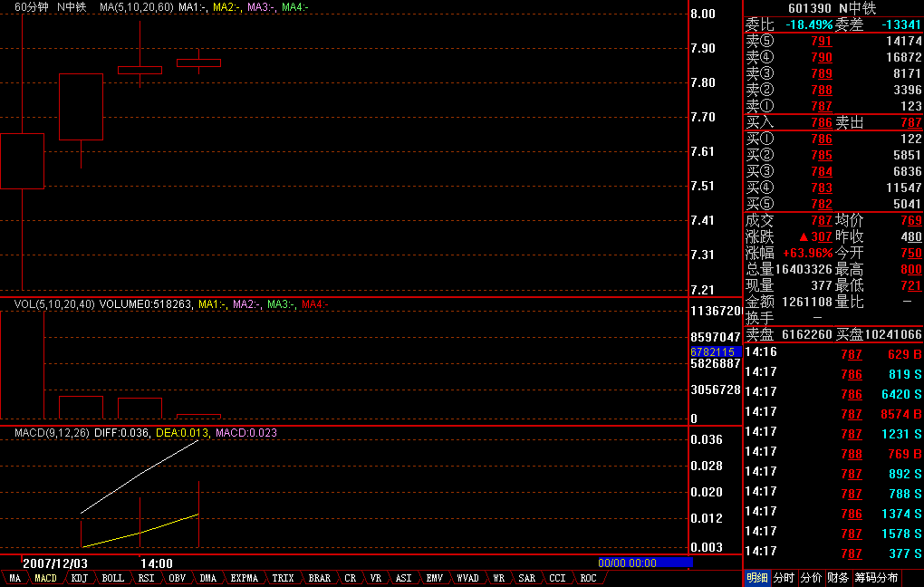Select the 财务 tab

[838, 578]
